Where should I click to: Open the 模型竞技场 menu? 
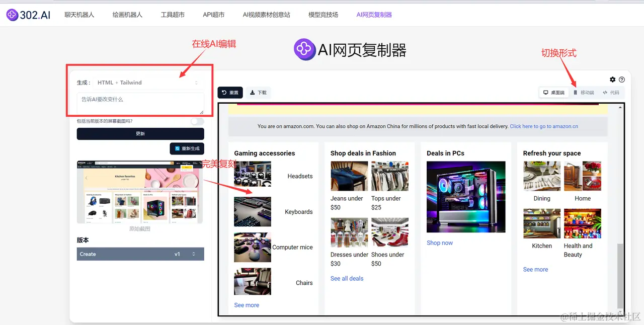(323, 15)
